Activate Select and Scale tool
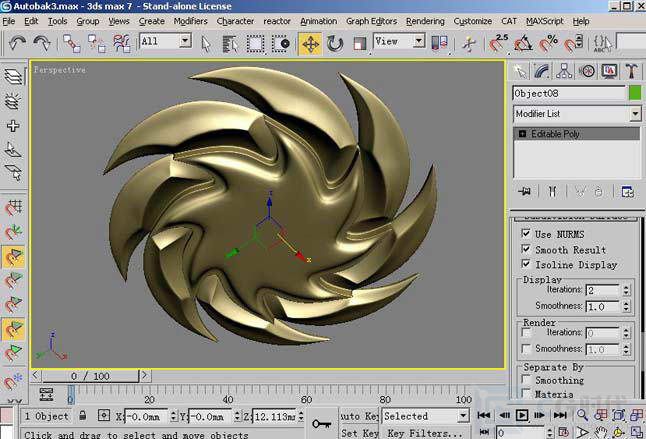The height and width of the screenshot is (439, 646). 360,44
